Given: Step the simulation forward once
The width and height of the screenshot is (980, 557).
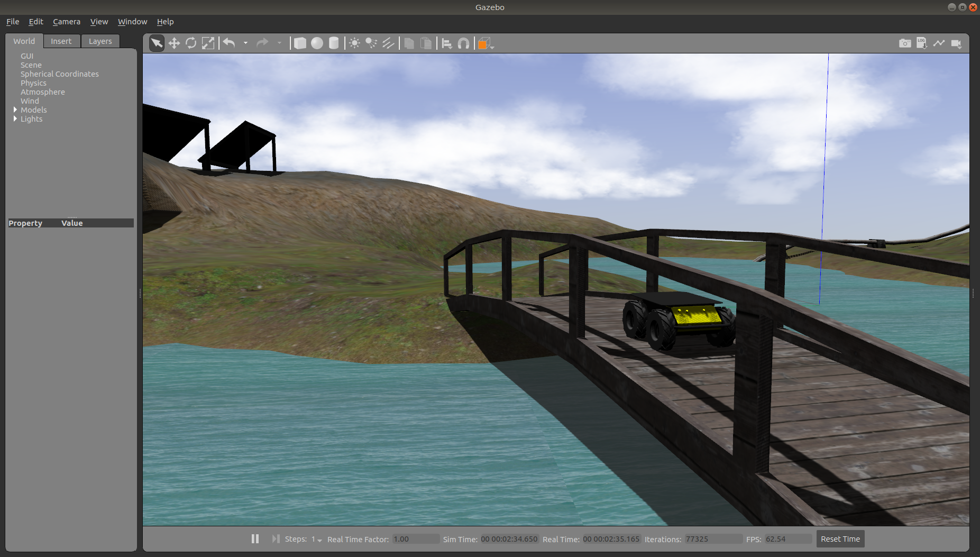Looking at the screenshot, I should click(276, 538).
